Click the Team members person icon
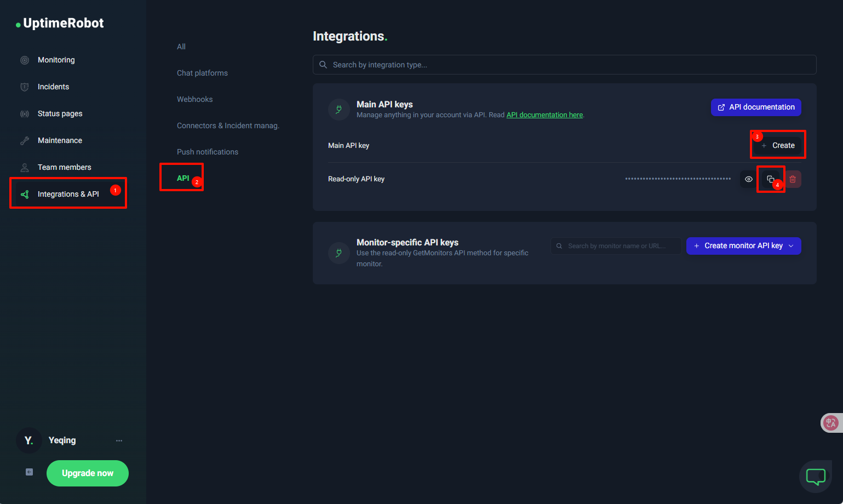 pos(25,168)
